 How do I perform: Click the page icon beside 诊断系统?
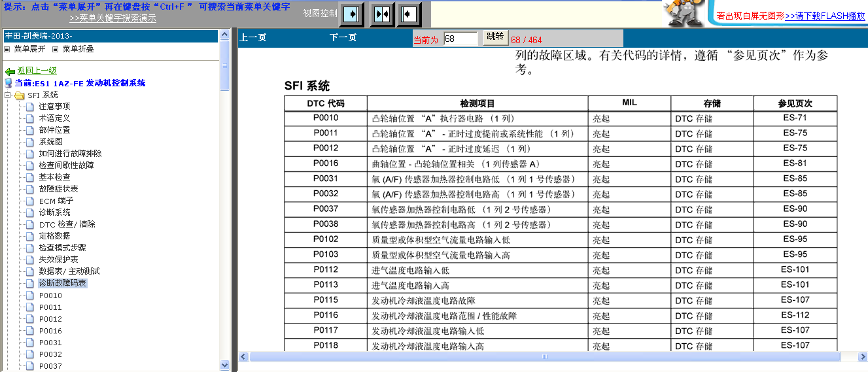pyautogui.click(x=29, y=212)
